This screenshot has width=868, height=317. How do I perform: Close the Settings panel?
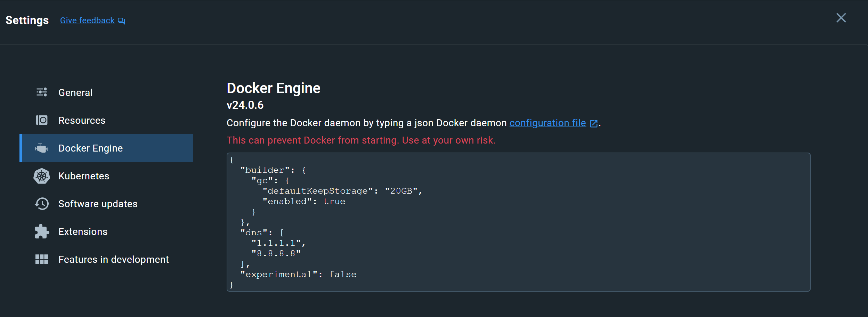tap(841, 18)
